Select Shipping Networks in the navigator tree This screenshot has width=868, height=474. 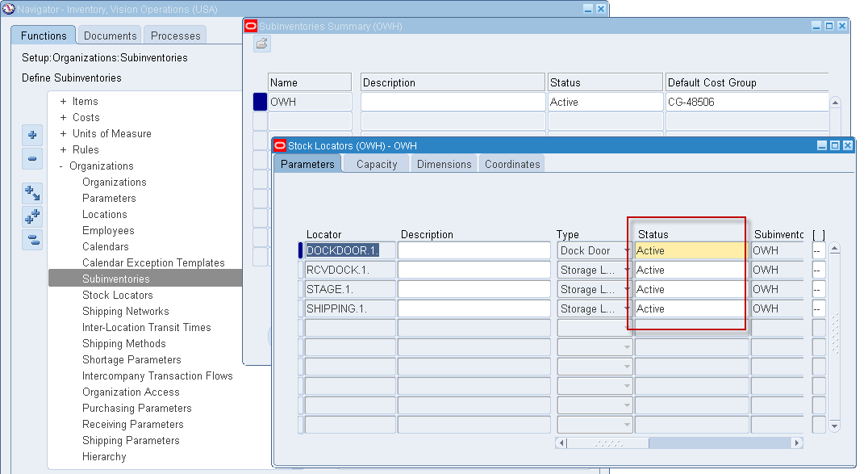click(125, 311)
